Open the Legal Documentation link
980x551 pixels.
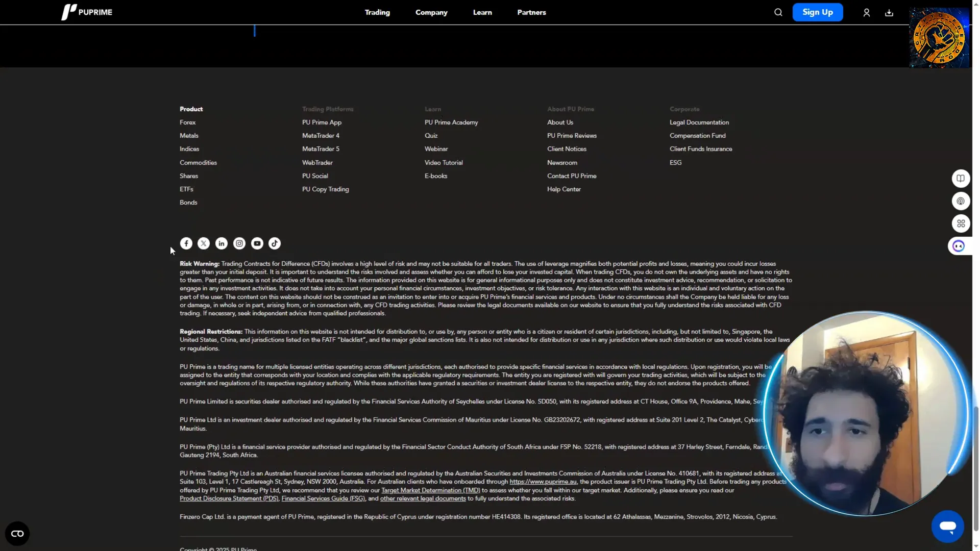click(x=699, y=122)
